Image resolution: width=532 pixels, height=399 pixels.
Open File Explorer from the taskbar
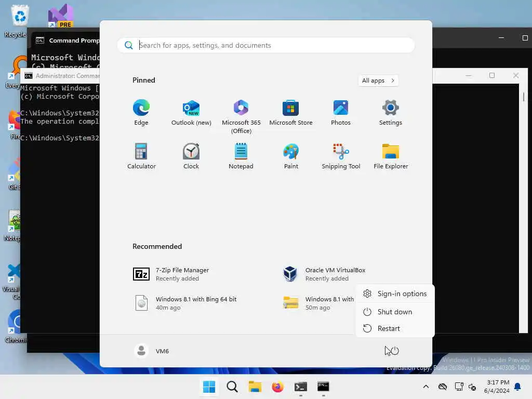[255, 387]
